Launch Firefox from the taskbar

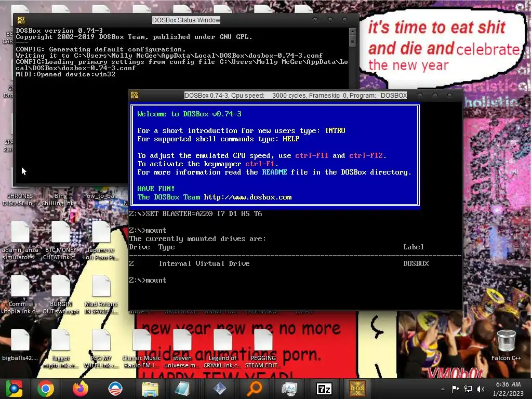tap(81, 389)
